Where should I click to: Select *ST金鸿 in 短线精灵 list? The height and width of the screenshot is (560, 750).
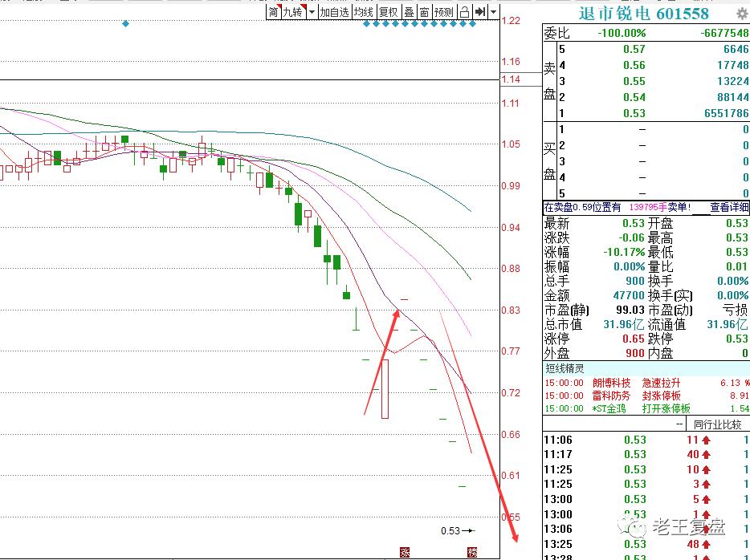click(609, 408)
